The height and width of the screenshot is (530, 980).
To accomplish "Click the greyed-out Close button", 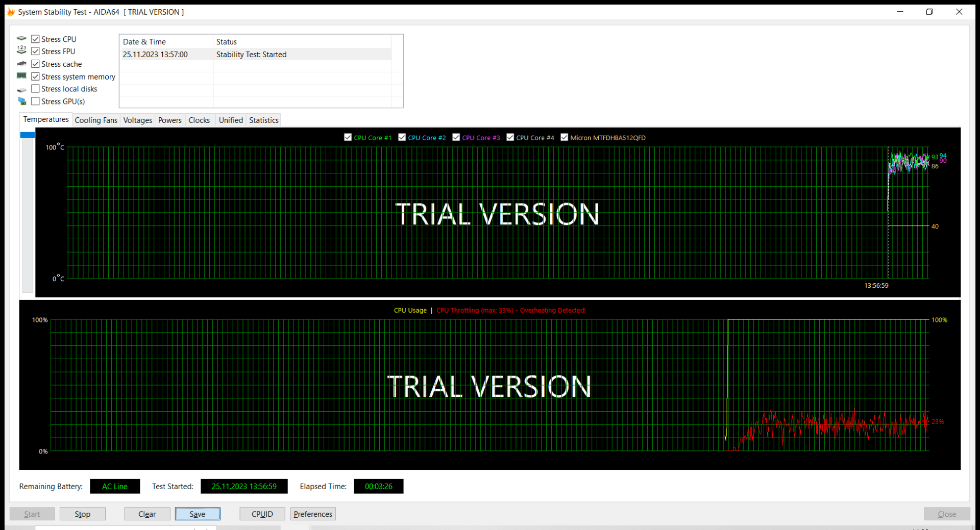I will pos(947,514).
